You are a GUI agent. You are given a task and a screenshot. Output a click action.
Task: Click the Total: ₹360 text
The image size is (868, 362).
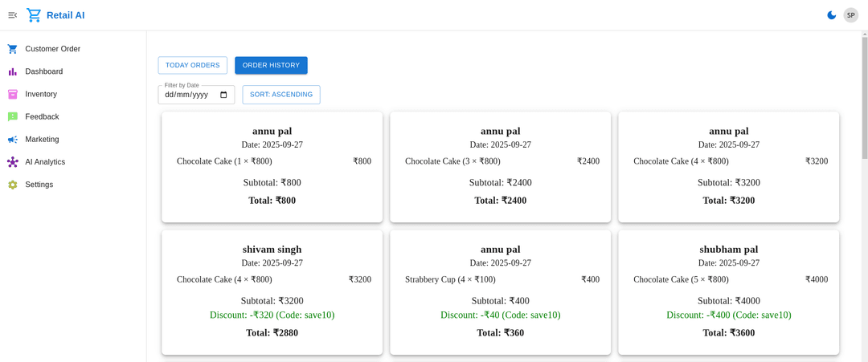[x=501, y=333]
